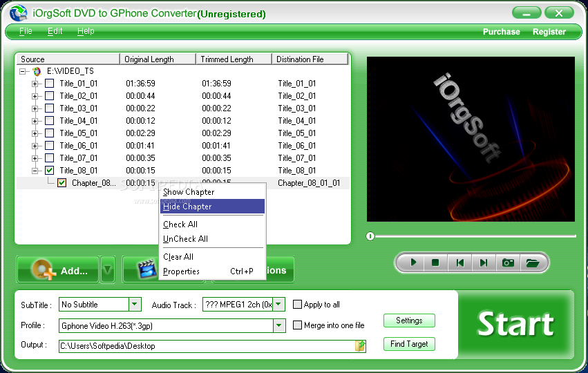Click the Source column header
Image resolution: width=588 pixels, height=373 pixels.
(x=68, y=59)
